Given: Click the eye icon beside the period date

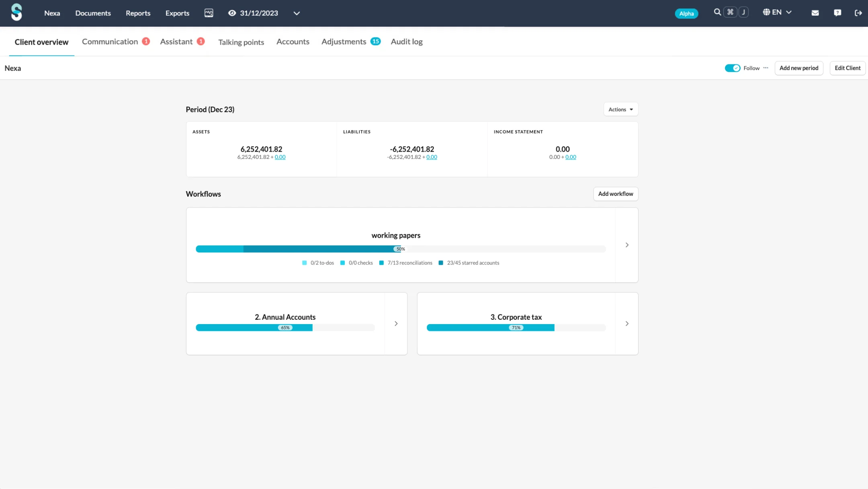Looking at the screenshot, I should click(232, 13).
